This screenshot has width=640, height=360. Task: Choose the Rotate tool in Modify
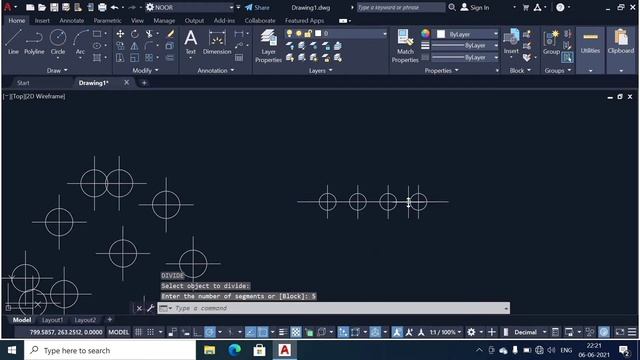(135, 34)
